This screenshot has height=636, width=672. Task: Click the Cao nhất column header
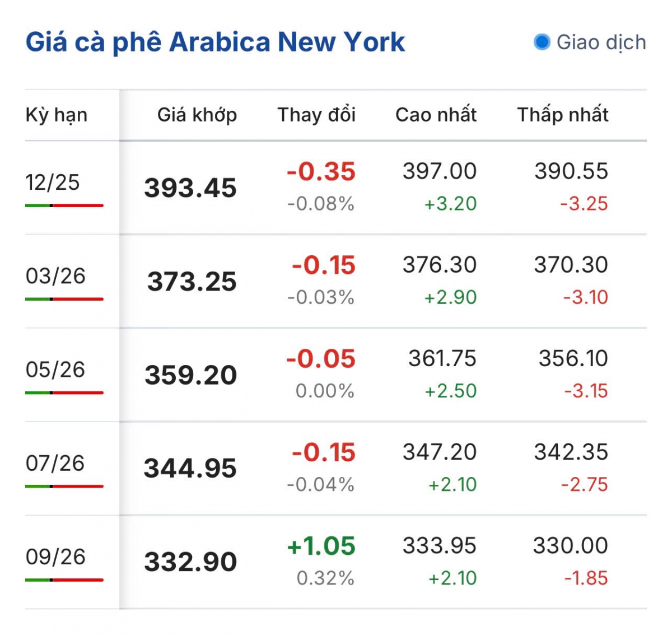[x=436, y=115]
